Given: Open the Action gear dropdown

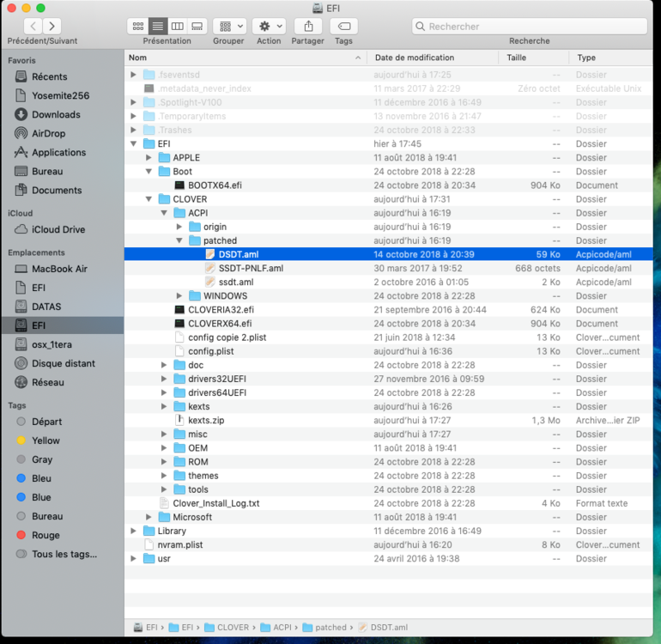Looking at the screenshot, I should (x=268, y=27).
